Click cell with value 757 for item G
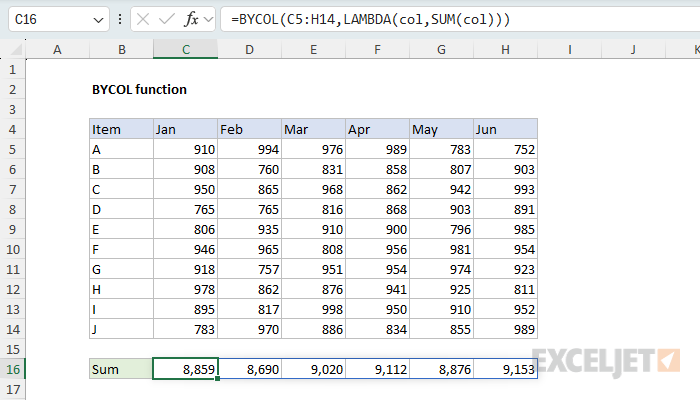Image resolution: width=700 pixels, height=400 pixels. click(x=250, y=270)
